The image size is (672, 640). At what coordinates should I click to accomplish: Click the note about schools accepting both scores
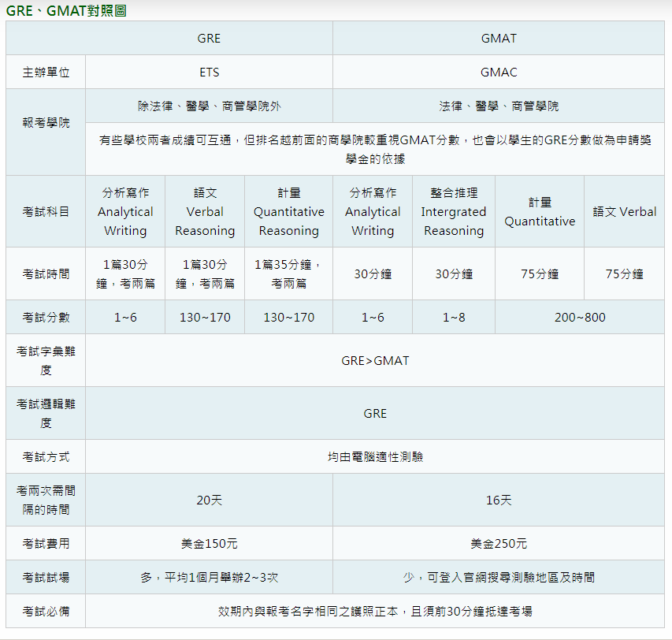(x=375, y=149)
